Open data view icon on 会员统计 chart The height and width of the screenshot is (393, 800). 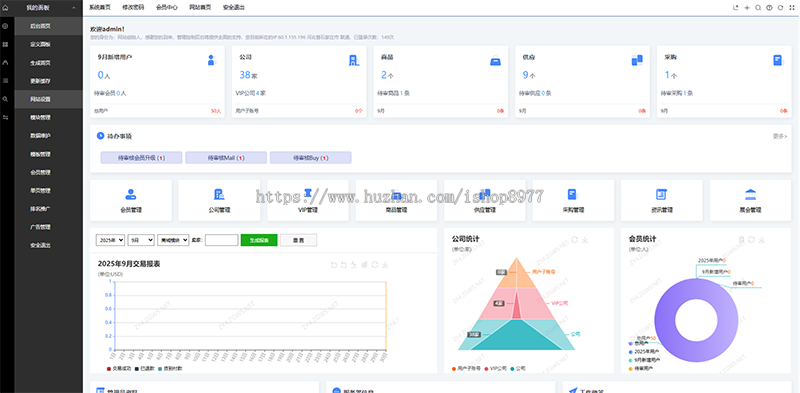[742, 239]
